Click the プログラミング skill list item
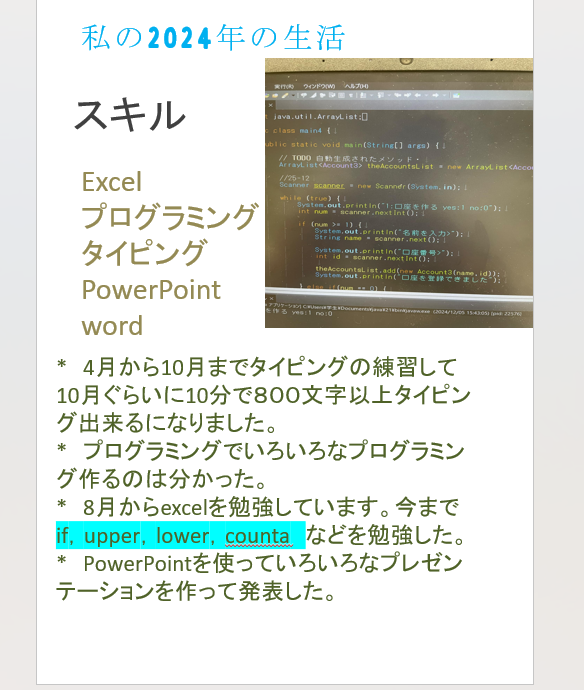The image size is (584, 690). click(x=169, y=217)
